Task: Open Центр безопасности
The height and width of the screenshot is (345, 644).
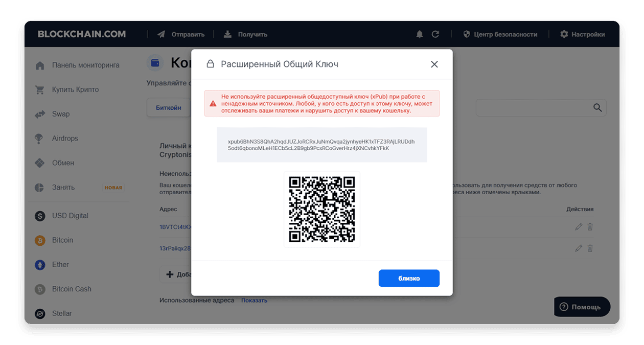Action: tap(500, 34)
